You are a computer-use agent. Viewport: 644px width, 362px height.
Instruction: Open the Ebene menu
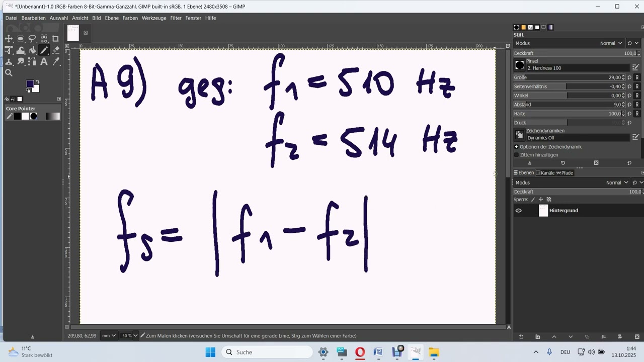[x=112, y=18]
